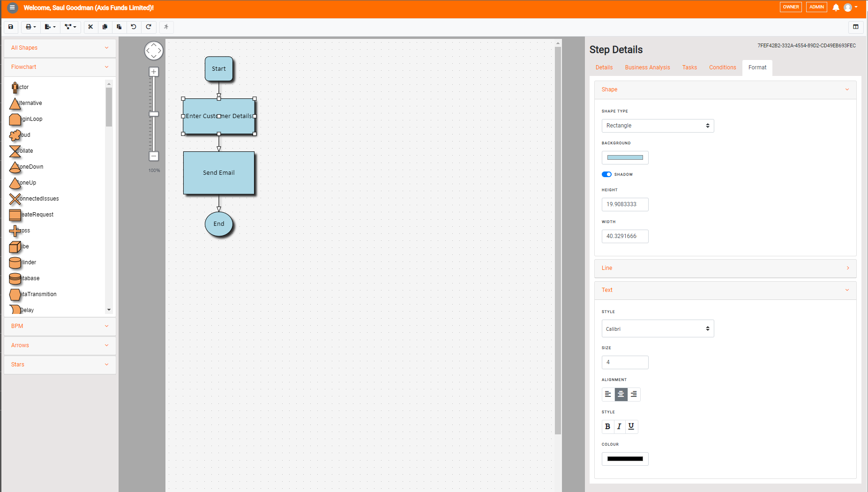The height and width of the screenshot is (492, 868).
Task: Undo the last change
Action: tap(134, 27)
